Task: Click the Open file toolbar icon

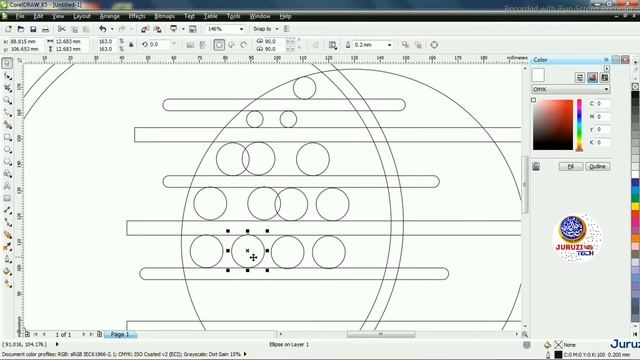Action: [20, 29]
